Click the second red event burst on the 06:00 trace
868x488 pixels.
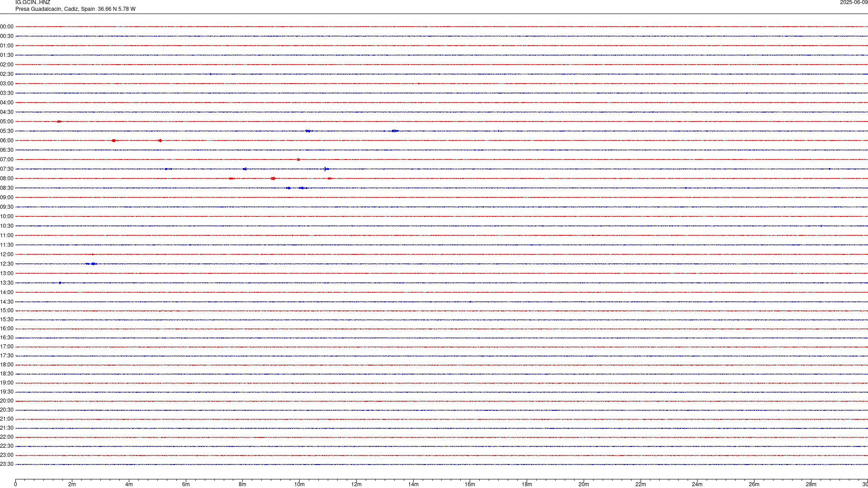160,141
